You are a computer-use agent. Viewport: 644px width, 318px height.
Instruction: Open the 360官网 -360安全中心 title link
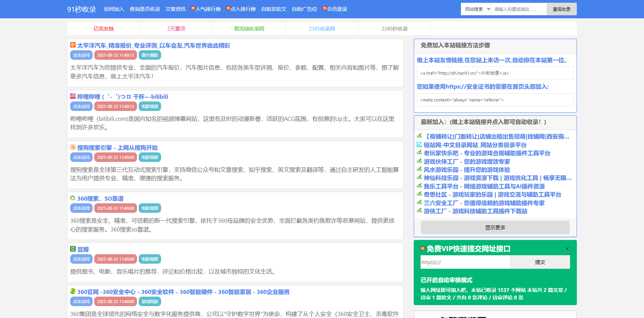pos(183,292)
